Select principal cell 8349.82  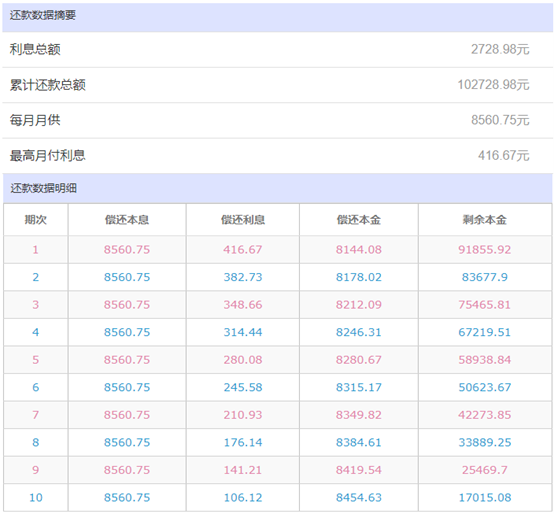point(359,415)
